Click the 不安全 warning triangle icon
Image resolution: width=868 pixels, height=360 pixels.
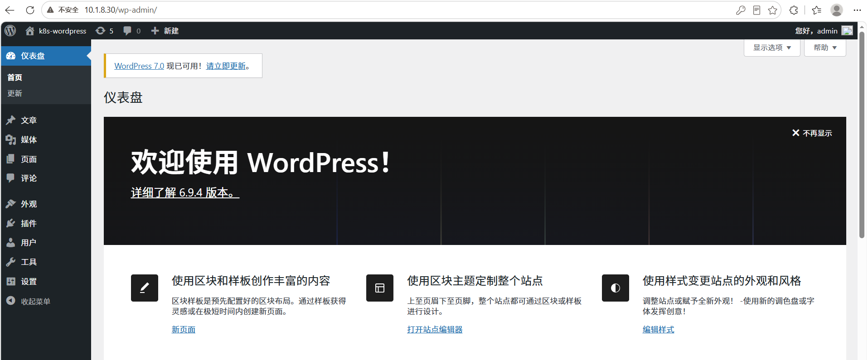point(50,10)
